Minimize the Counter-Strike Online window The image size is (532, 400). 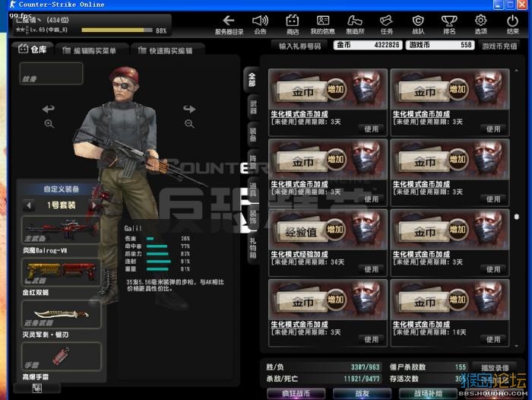[498, 5]
